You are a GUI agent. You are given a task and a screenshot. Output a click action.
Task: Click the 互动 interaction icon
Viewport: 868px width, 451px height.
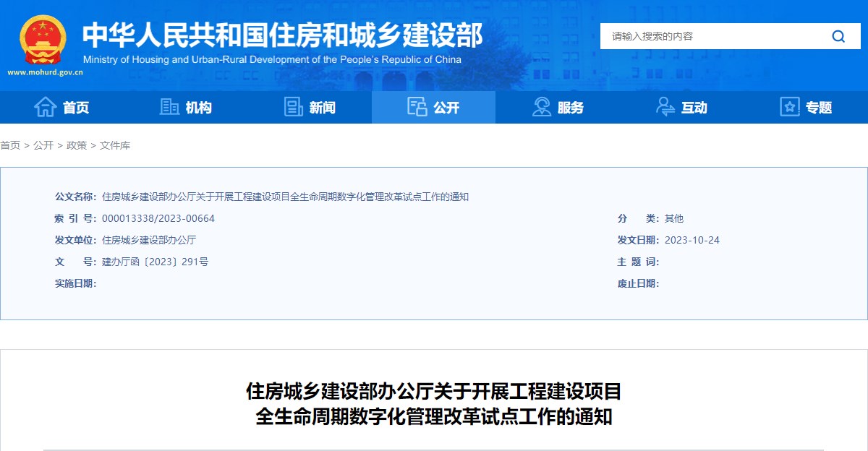(664, 106)
